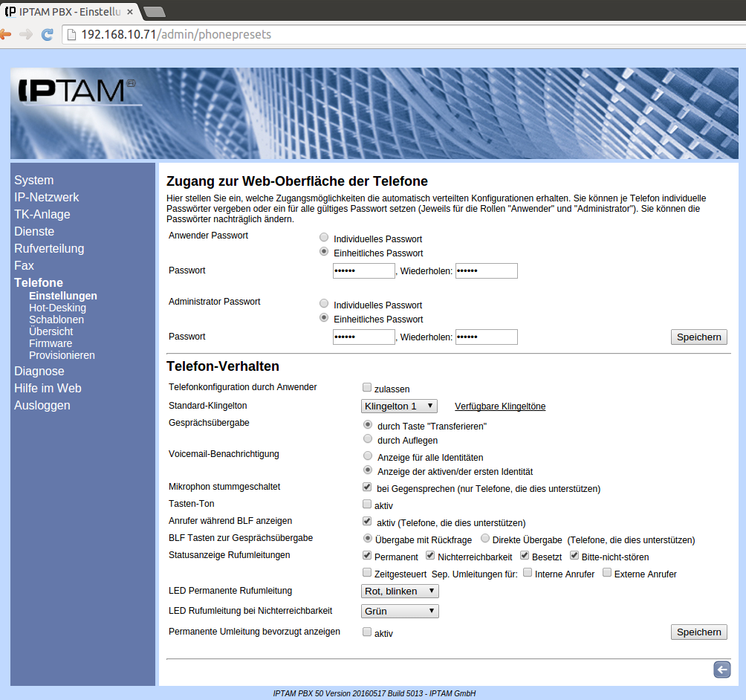Select Individuelles Passwort for Anwender
Viewport: 746px width, 700px height.
tap(323, 239)
